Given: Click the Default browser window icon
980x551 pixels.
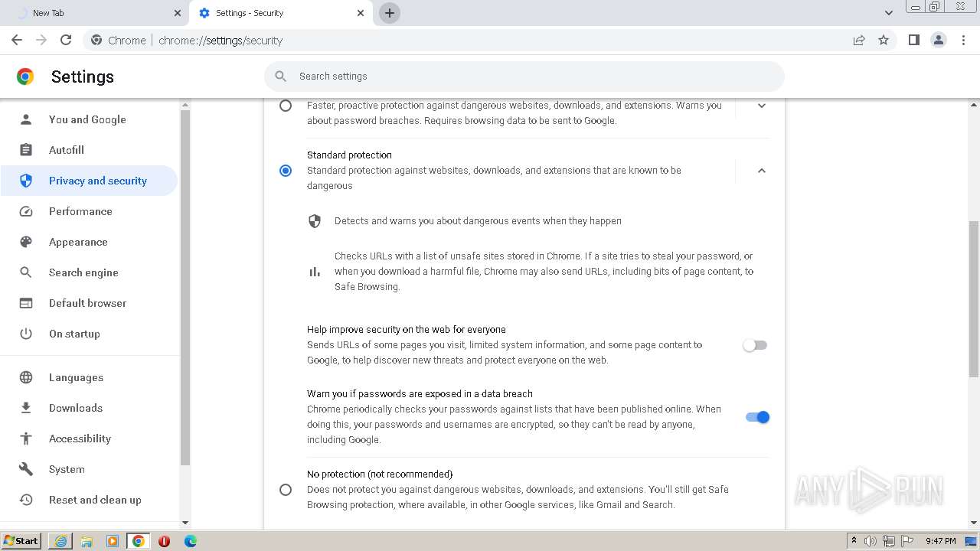Looking at the screenshot, I should coord(26,303).
